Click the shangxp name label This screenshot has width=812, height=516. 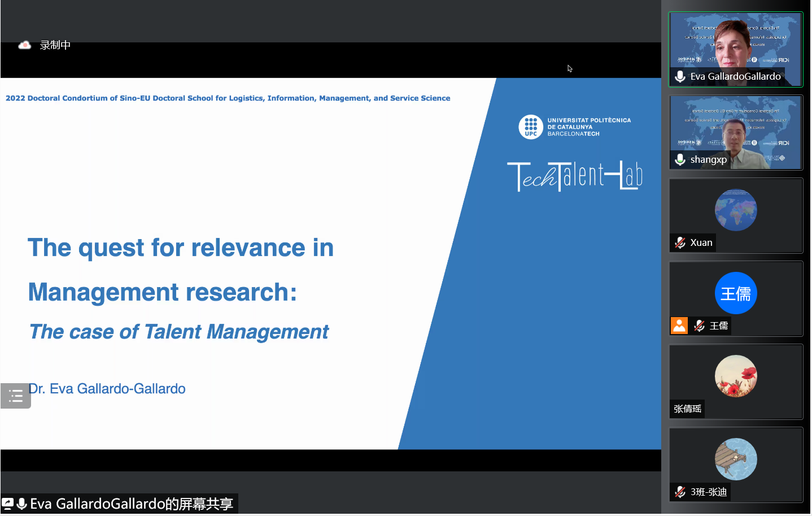coord(708,159)
